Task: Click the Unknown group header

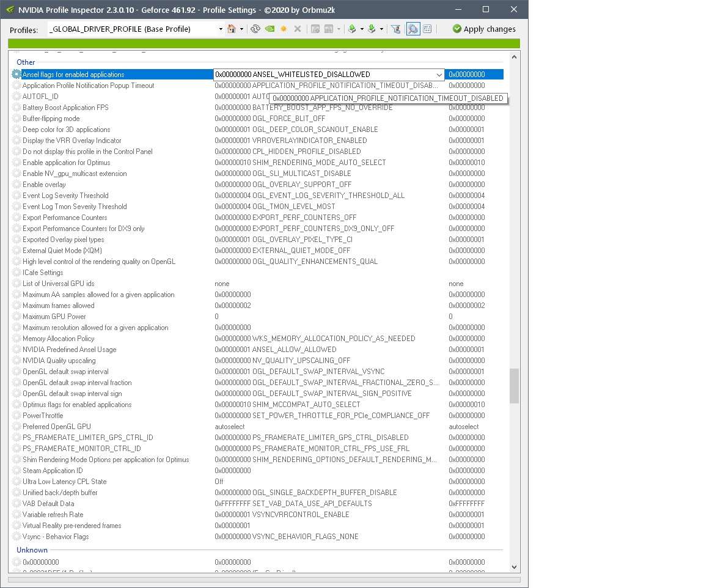Action: [x=32, y=550]
